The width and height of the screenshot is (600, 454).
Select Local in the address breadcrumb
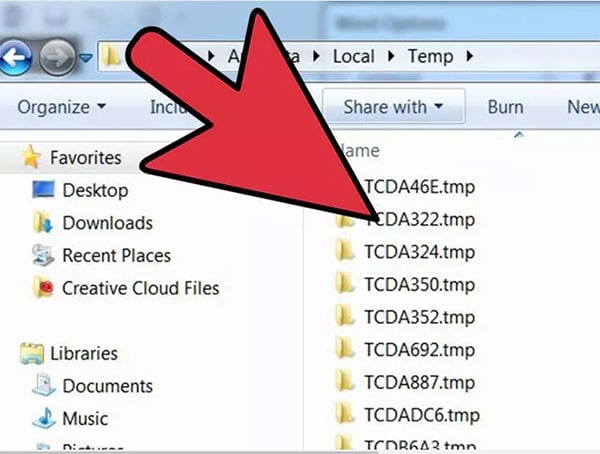(353, 57)
